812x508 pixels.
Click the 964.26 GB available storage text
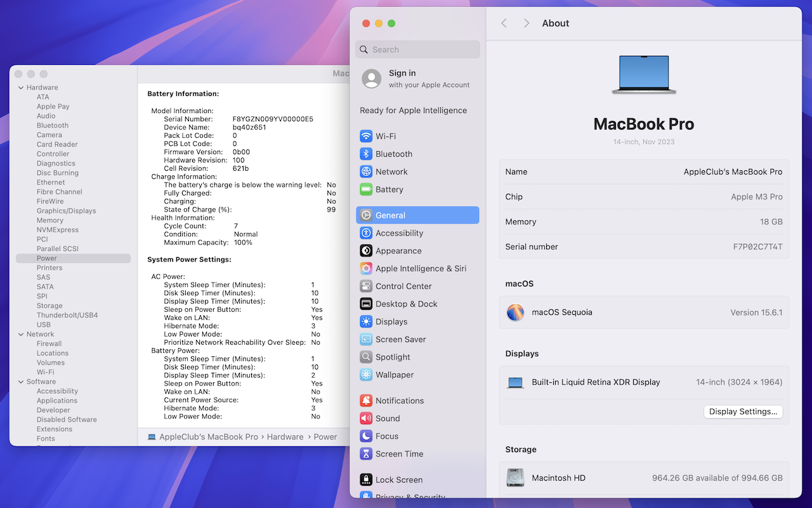pyautogui.click(x=717, y=478)
